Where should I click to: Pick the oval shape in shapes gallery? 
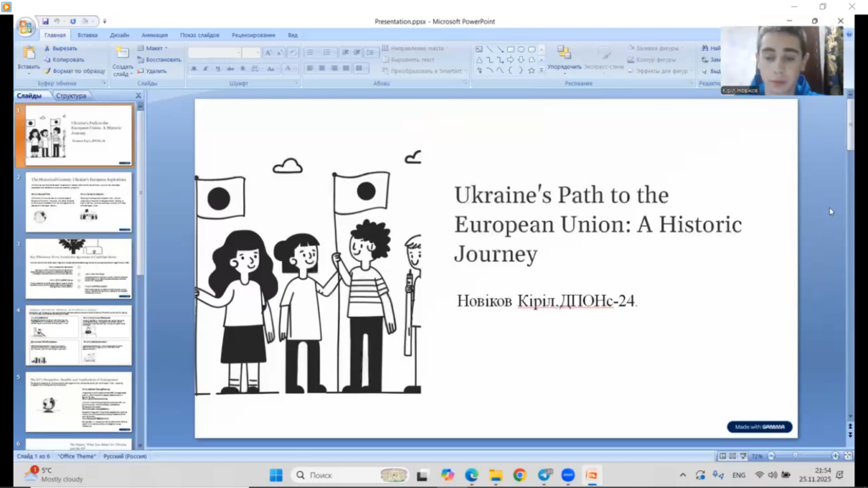click(x=520, y=49)
